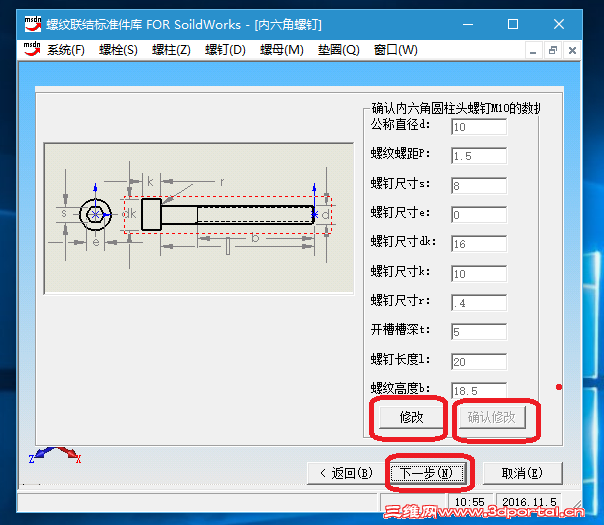Click the 螺钉尺寸s input field
Screen dimensions: 604x525
[x=479, y=186]
